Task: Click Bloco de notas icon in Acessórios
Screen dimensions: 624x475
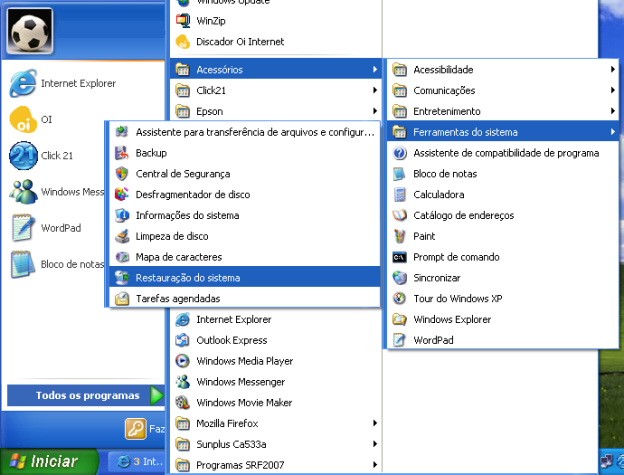Action: pyautogui.click(x=400, y=174)
